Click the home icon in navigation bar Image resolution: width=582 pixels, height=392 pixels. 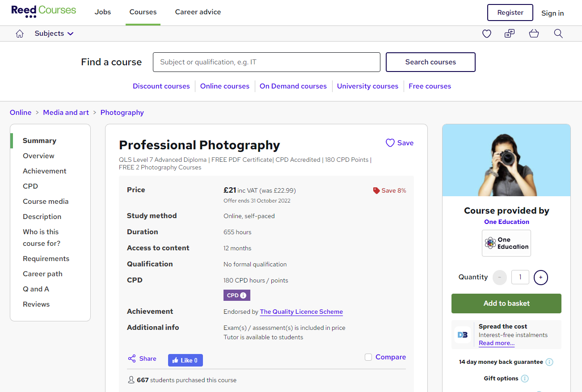20,34
